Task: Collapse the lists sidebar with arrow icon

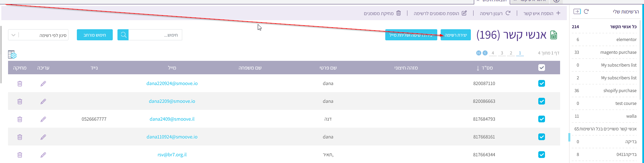Action: pyautogui.click(x=577, y=11)
